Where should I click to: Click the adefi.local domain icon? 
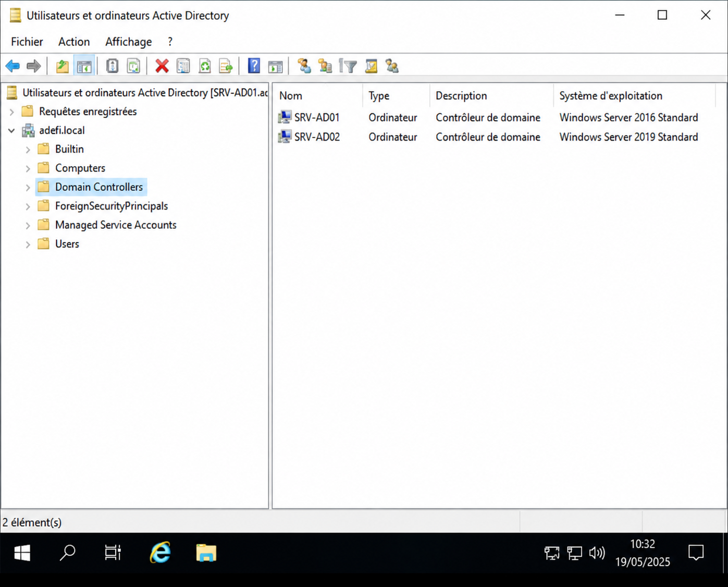click(x=28, y=130)
